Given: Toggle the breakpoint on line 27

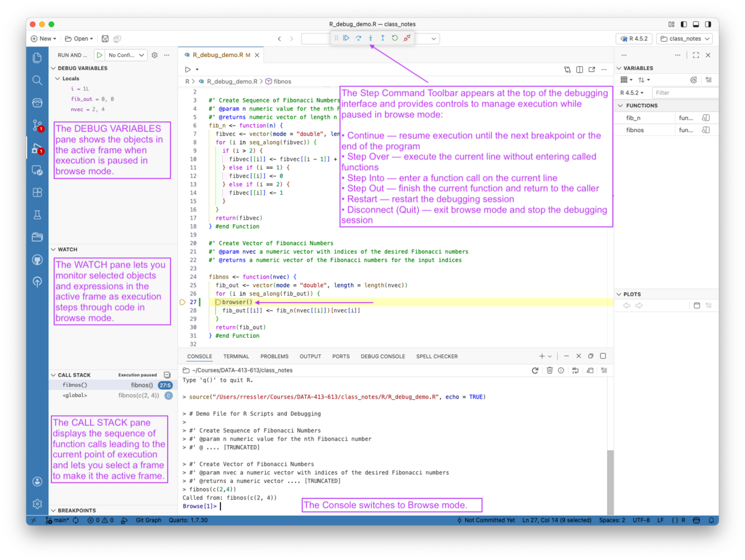Looking at the screenshot, I should click(x=183, y=302).
